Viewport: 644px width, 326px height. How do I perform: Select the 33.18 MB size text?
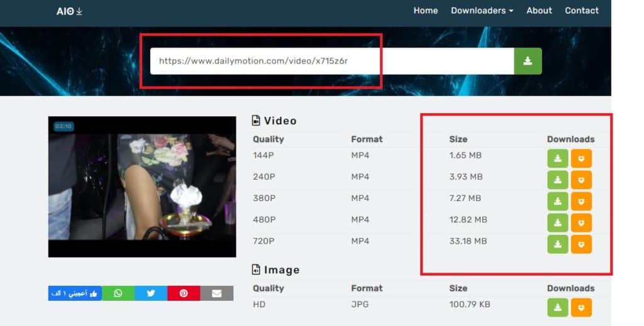pos(468,241)
